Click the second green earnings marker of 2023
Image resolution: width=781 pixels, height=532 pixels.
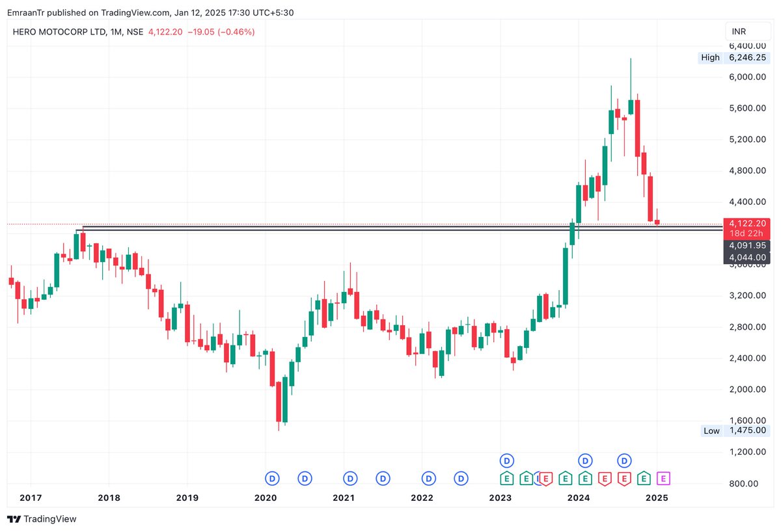pos(526,479)
